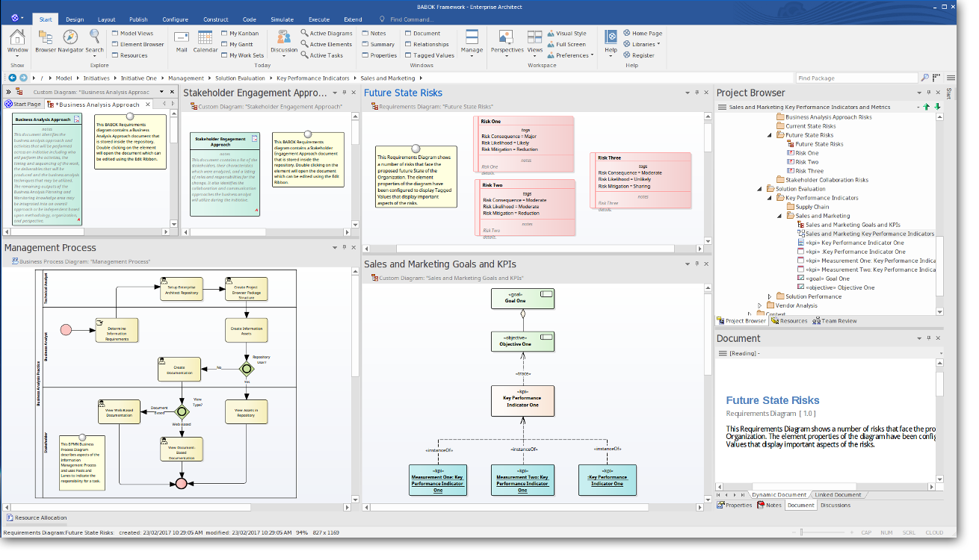Open the Perspectives icon in Workspace group
The image size is (979, 560).
coord(507,39)
